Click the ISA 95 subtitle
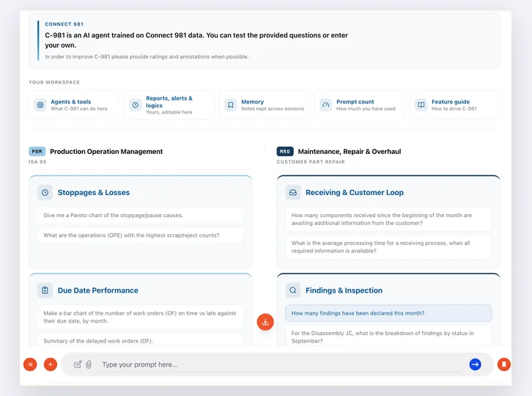532x396 pixels. [37, 161]
